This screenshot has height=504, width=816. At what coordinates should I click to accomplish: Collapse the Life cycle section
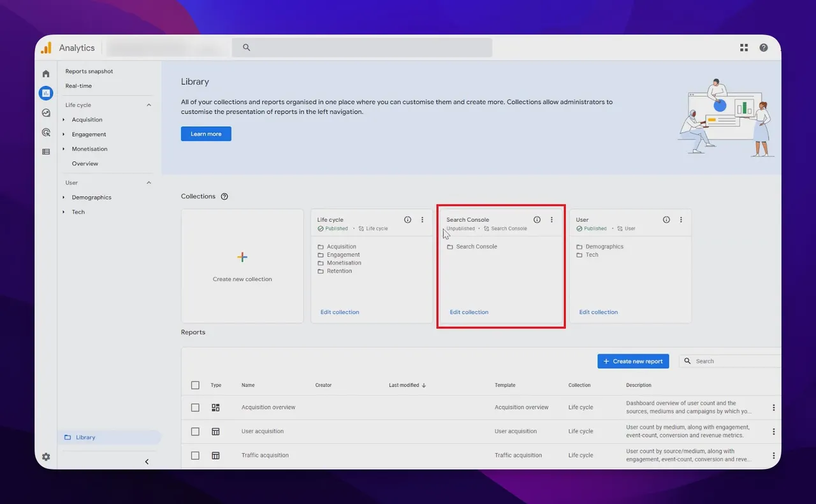pyautogui.click(x=149, y=105)
